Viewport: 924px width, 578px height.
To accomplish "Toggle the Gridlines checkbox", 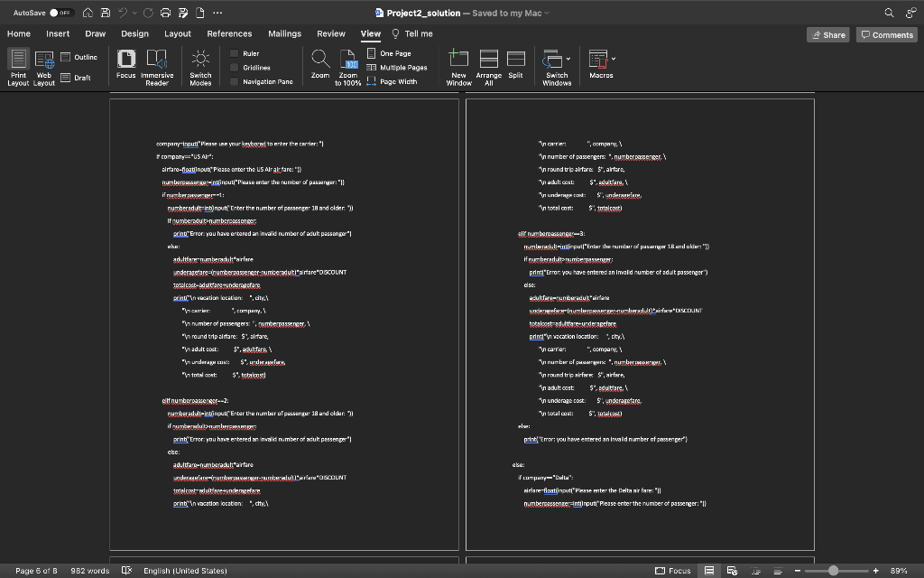I will click(x=232, y=68).
